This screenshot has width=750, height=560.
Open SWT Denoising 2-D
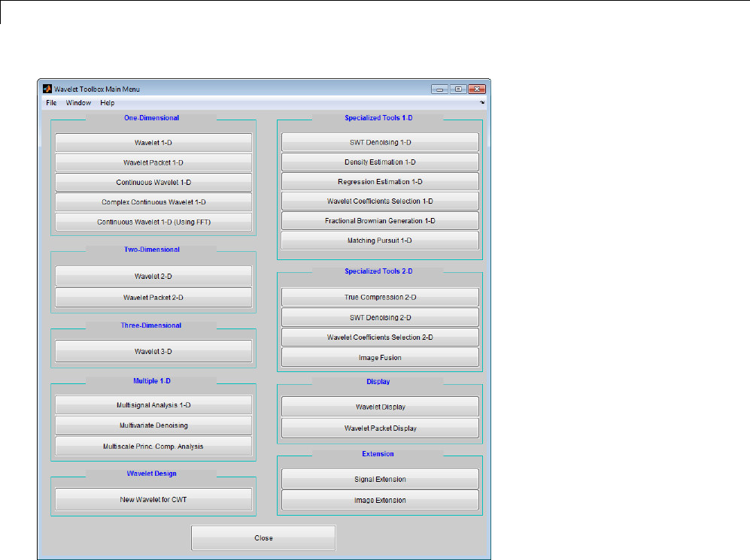click(x=380, y=317)
